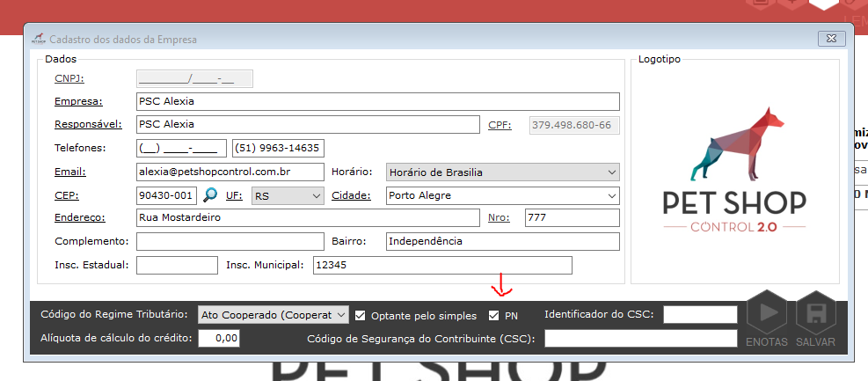The height and width of the screenshot is (381, 868).
Task: Click the Nro label link
Action: click(x=499, y=217)
